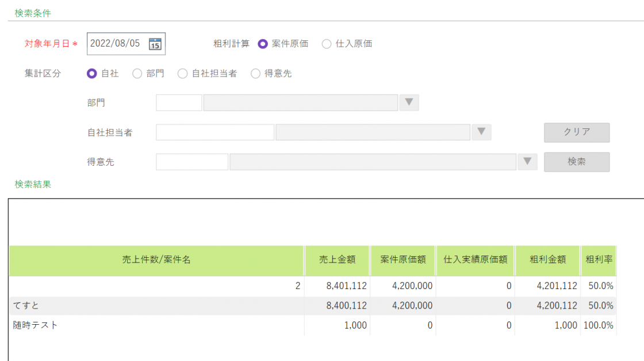
Task: Expand the 部門 dropdown arrow
Action: (409, 102)
